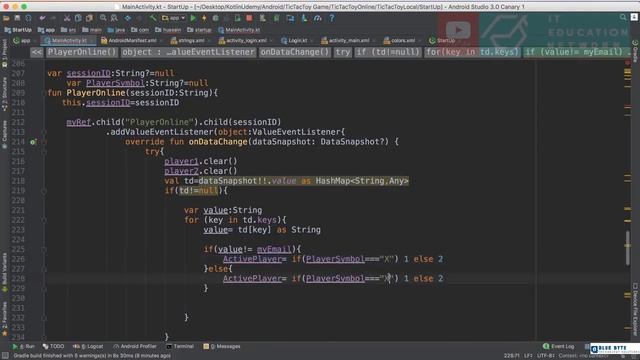Viewport: 640px width, 360px height.
Task: Click StartUp breadcrumb in navigation bar
Action: point(18,30)
